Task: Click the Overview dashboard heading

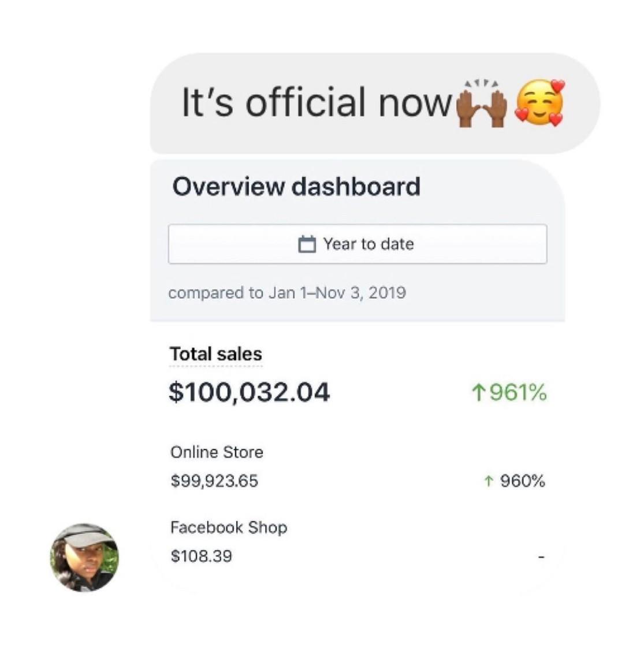Action: click(296, 187)
